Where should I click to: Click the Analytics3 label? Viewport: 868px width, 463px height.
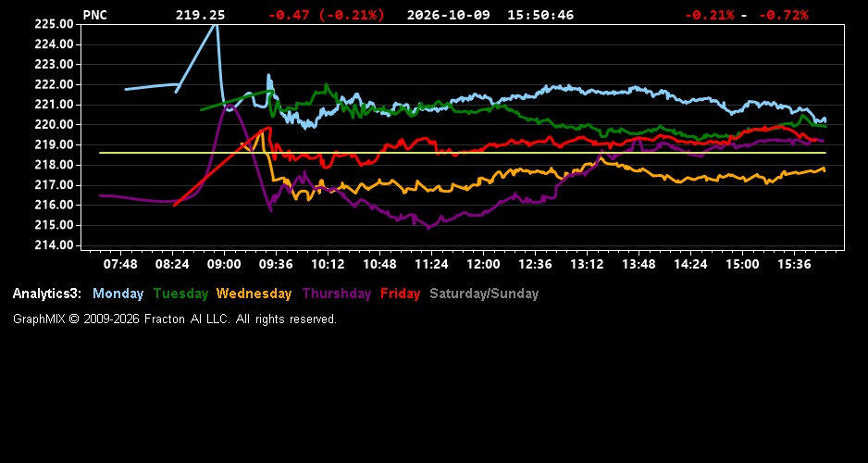[47, 294]
